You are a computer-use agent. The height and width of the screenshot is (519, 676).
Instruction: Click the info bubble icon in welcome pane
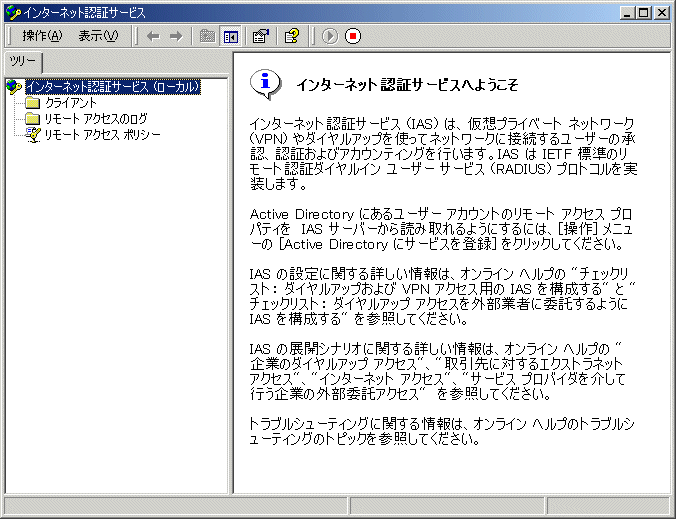point(266,84)
